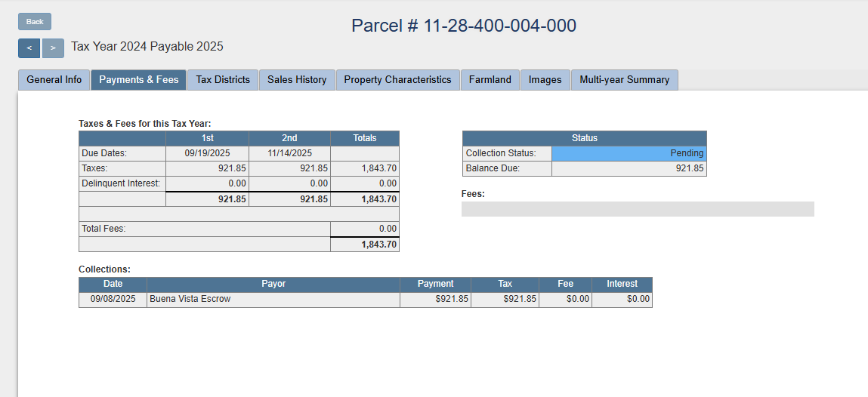This screenshot has width=868, height=397.
Task: Click the Balance Due value 921.85
Action: click(x=629, y=168)
